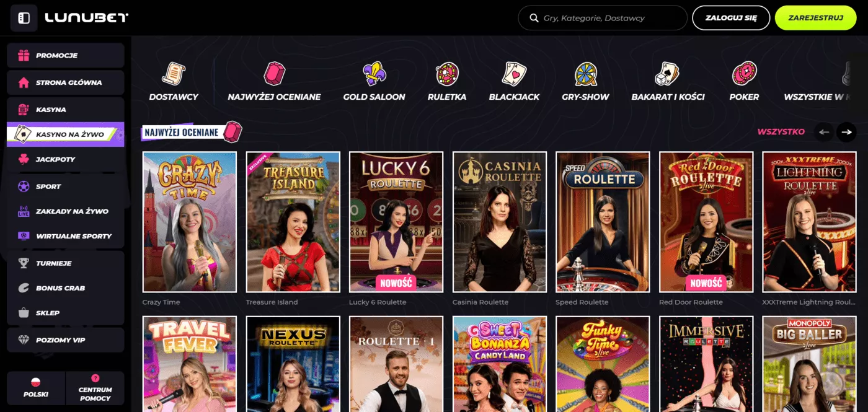
Task: Open Blackjack category cards icon
Action: tap(514, 74)
